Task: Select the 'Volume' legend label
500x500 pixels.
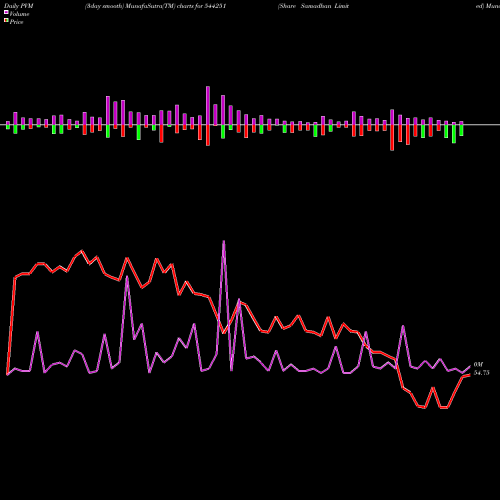Action: point(19,14)
